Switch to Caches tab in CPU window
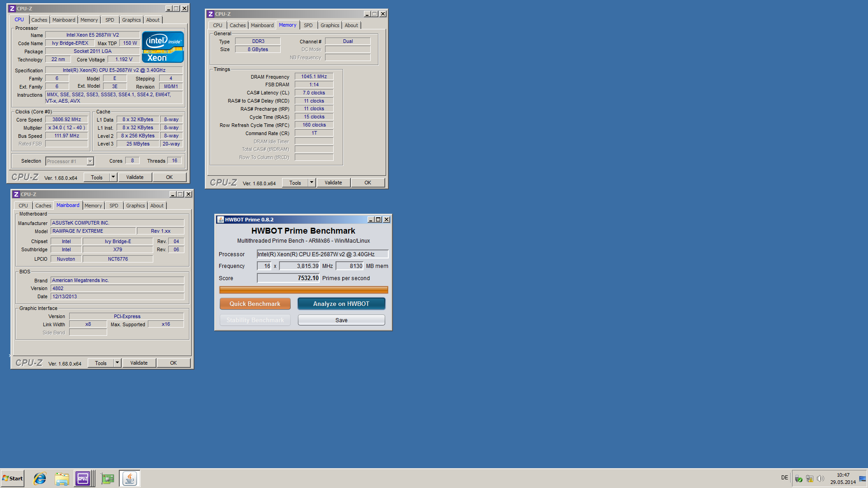The height and width of the screenshot is (488, 868). [39, 20]
